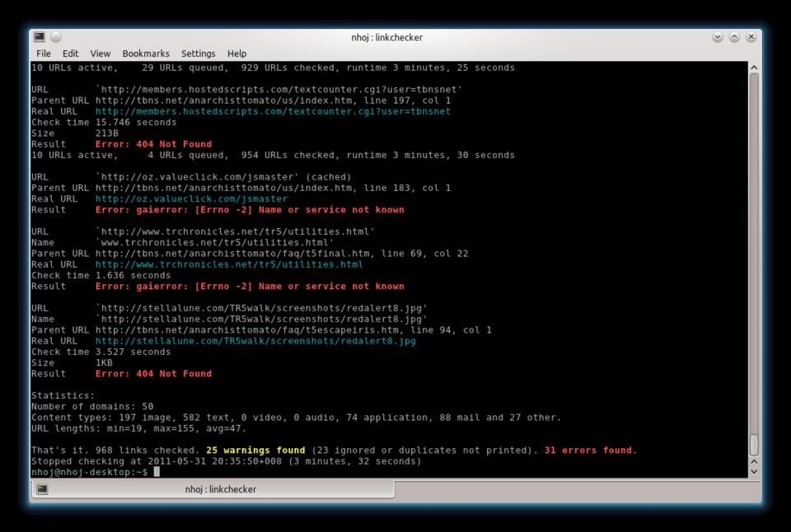Image resolution: width=791 pixels, height=532 pixels.
Task: Minimize the linkchecker terminal window
Action: pyautogui.click(x=718, y=37)
